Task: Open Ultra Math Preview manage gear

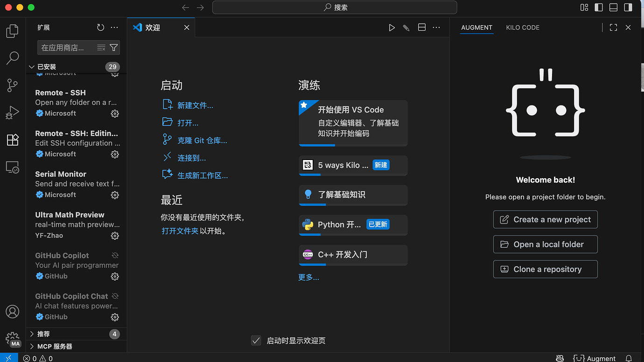Action: pos(115,236)
